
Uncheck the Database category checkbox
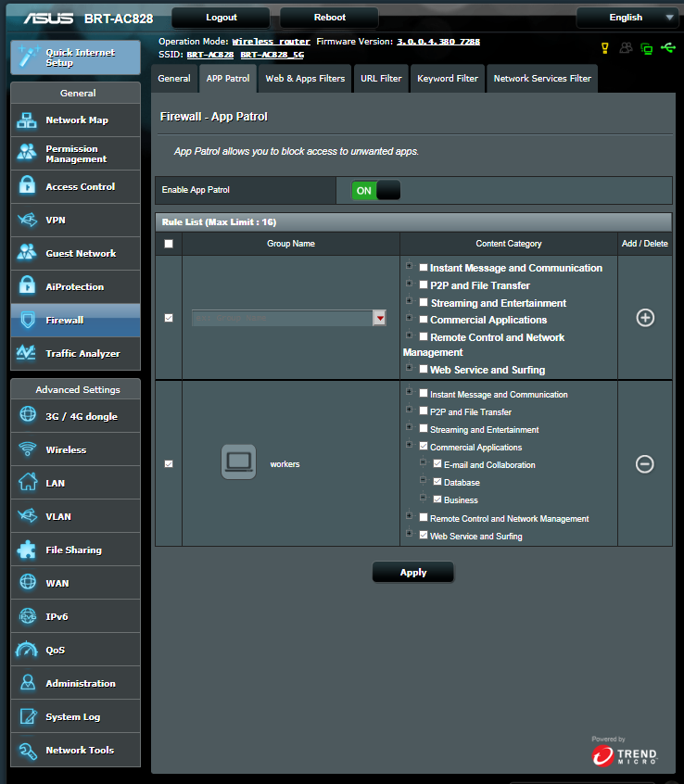pyautogui.click(x=437, y=482)
